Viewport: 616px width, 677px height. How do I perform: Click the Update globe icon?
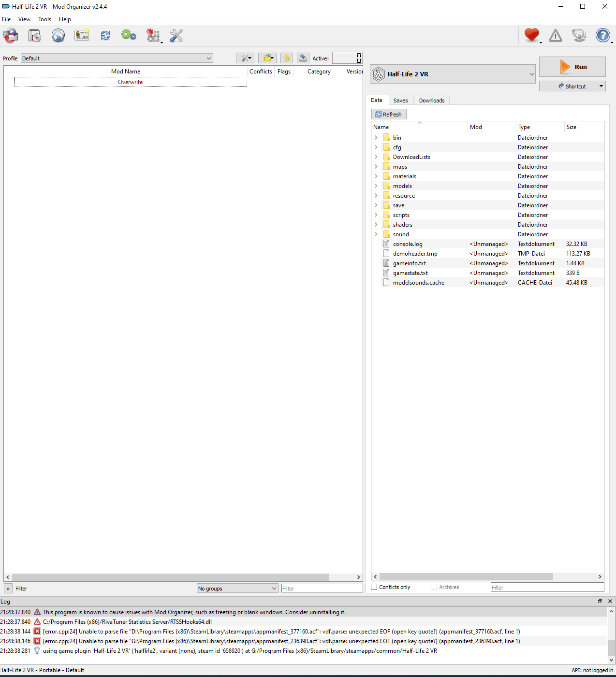(579, 35)
